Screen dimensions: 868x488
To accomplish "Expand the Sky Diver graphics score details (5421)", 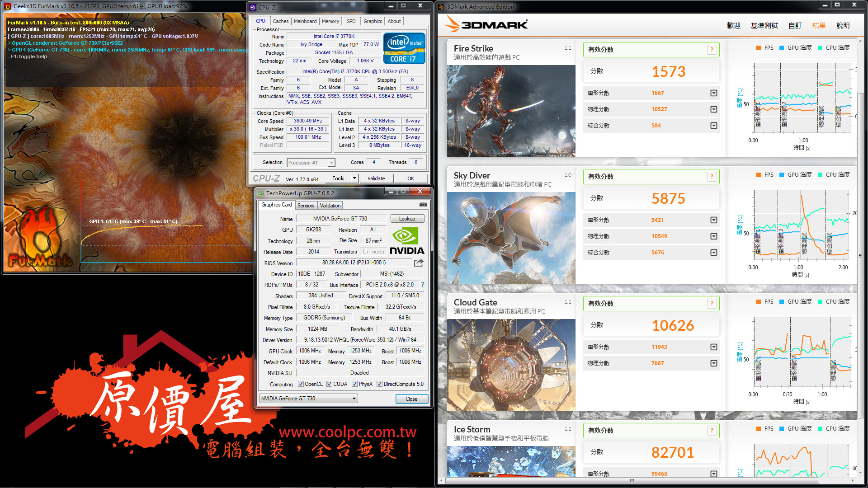I will pyautogui.click(x=714, y=220).
